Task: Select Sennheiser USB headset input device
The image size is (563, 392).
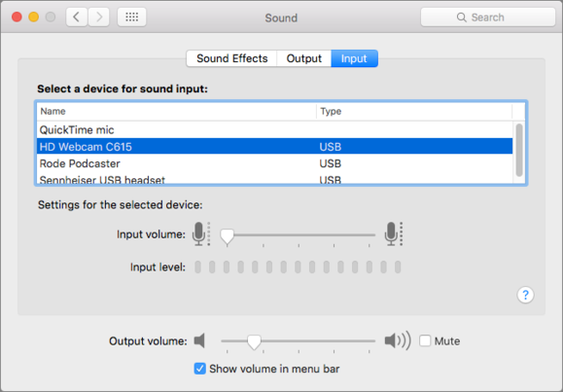Action: [x=274, y=179]
